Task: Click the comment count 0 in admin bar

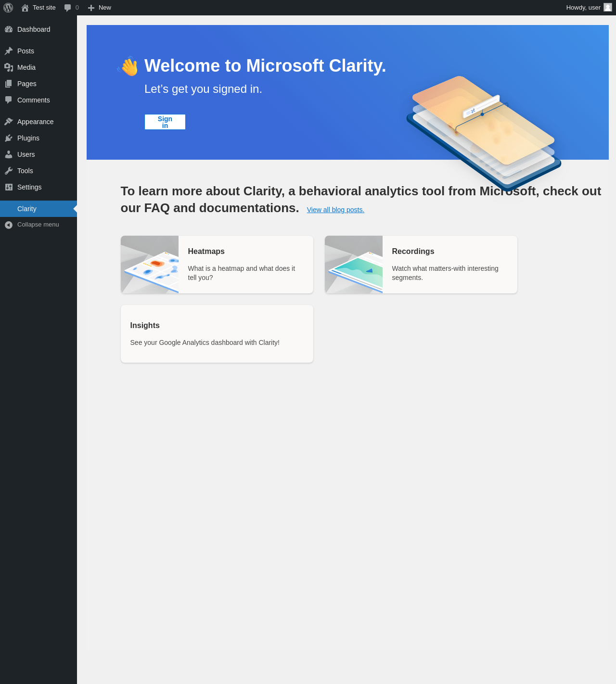Action: click(77, 8)
